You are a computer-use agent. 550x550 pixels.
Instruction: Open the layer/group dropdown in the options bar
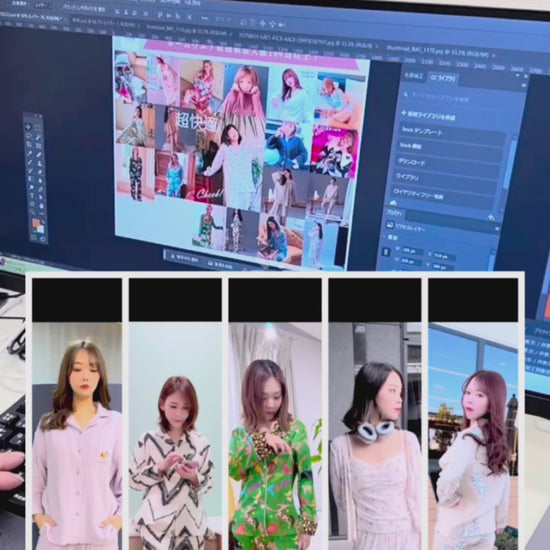42,5
